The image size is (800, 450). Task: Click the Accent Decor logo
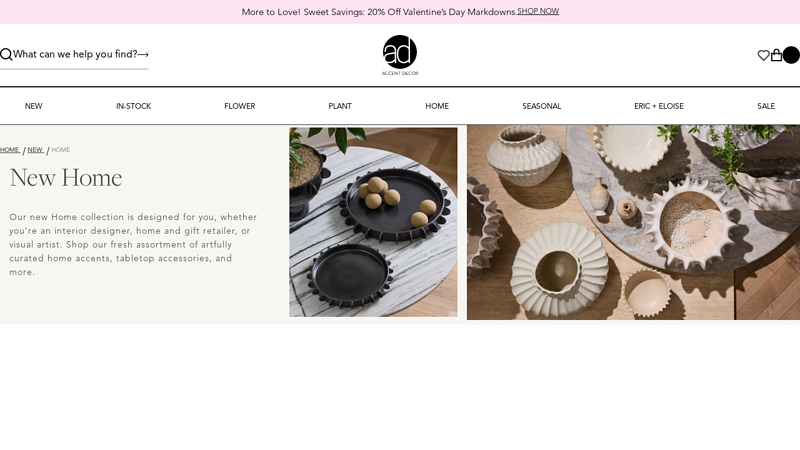400,55
